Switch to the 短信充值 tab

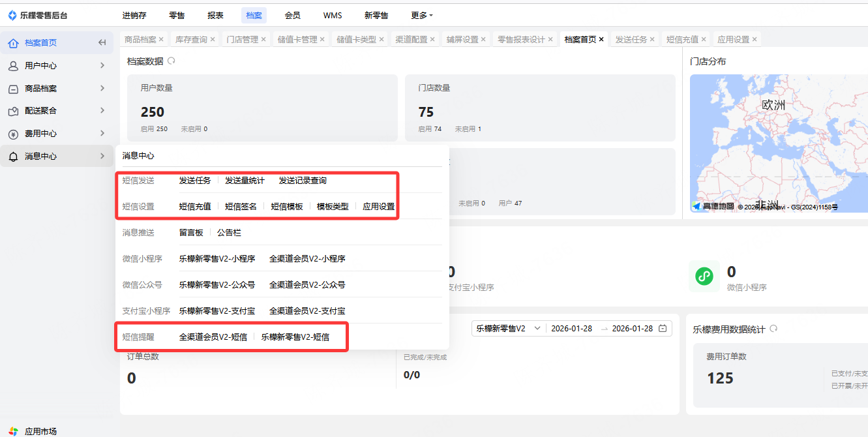point(682,39)
